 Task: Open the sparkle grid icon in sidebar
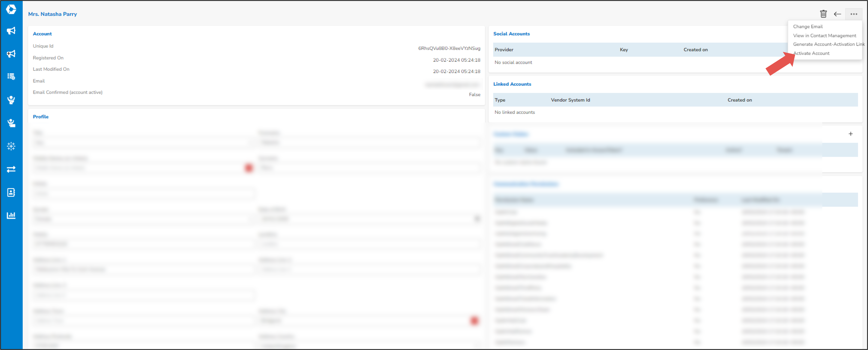tap(11, 146)
